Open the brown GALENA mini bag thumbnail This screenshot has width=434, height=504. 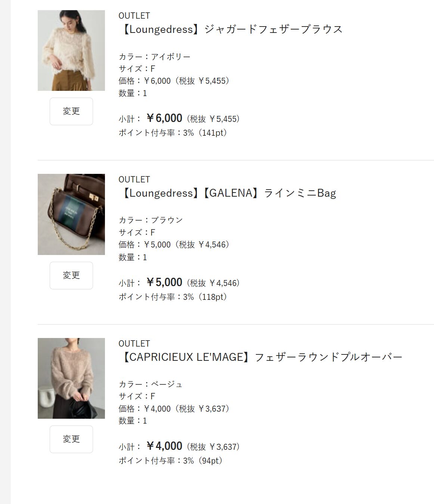click(x=71, y=214)
